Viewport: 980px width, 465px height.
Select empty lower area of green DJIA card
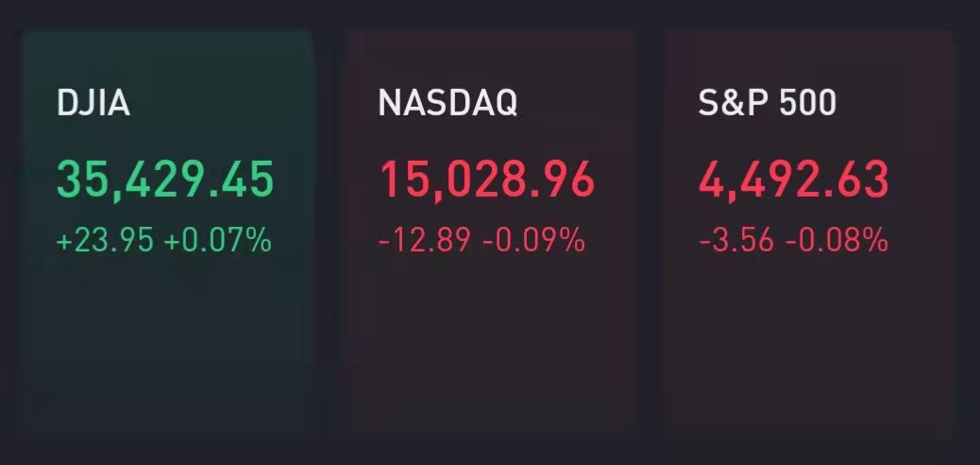pyautogui.click(x=167, y=351)
